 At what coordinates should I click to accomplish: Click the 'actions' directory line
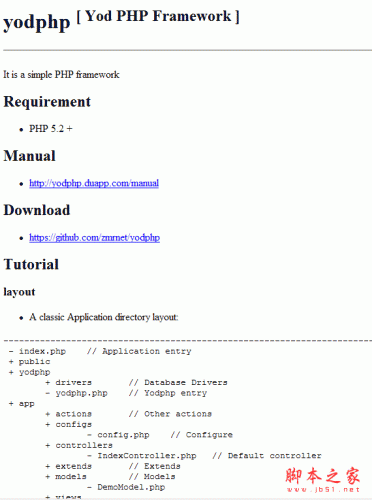(73, 414)
